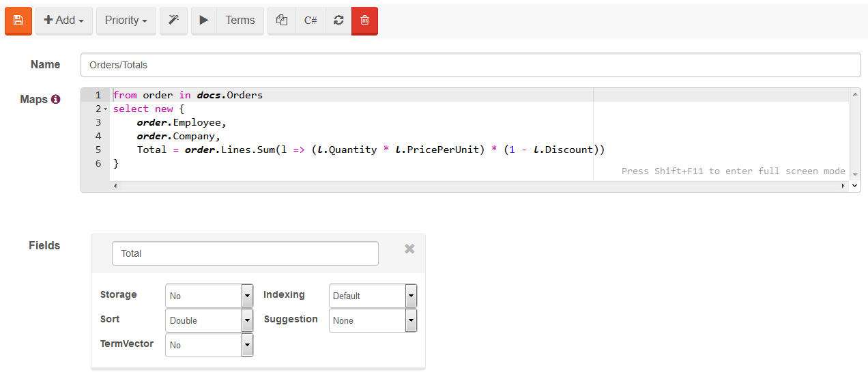Click the 'select new {' code line
868x377 pixels.
coord(149,109)
